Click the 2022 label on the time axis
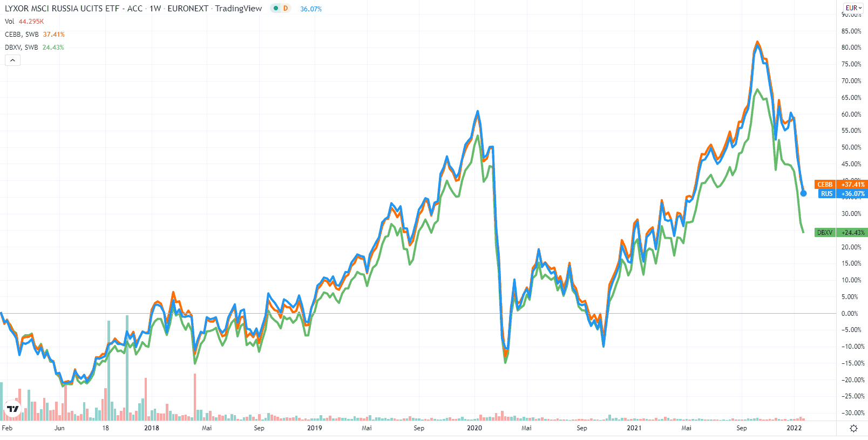 point(794,428)
